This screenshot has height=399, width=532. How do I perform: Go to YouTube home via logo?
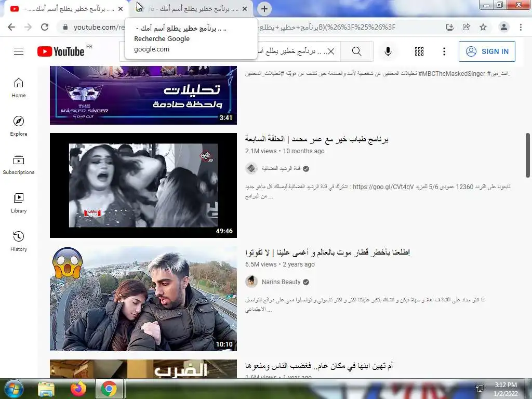coord(61,51)
